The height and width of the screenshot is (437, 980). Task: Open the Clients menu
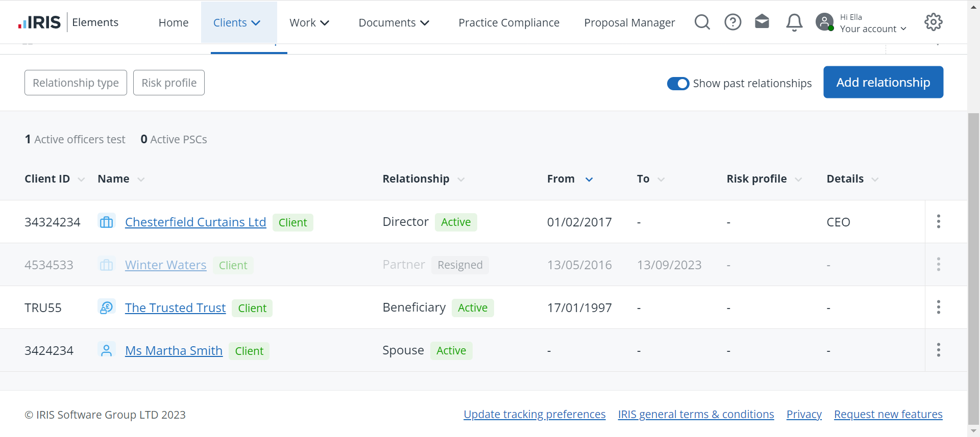[x=237, y=22]
